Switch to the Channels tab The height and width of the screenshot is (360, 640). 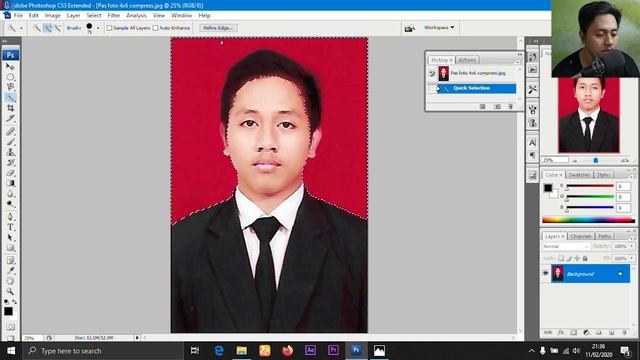[x=580, y=236]
